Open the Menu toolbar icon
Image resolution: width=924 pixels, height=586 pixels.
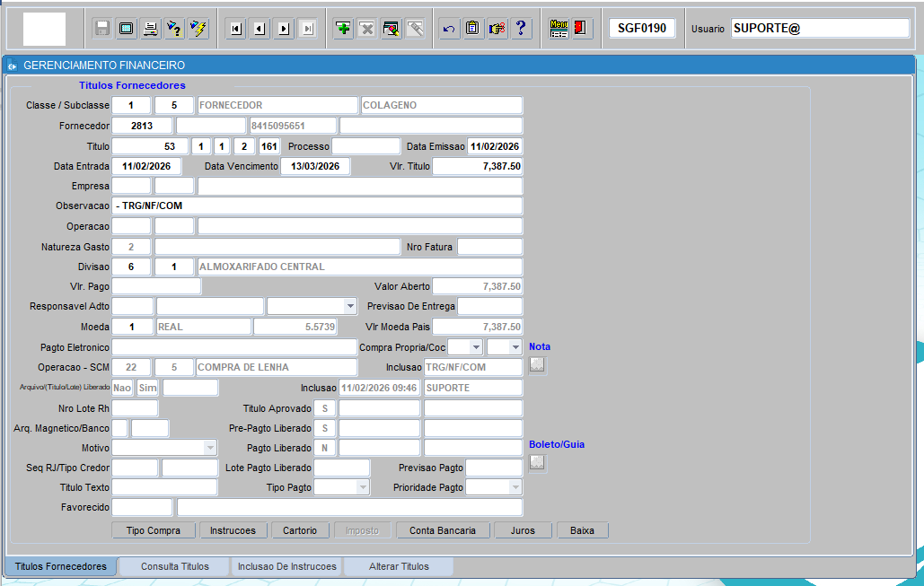tap(559, 29)
